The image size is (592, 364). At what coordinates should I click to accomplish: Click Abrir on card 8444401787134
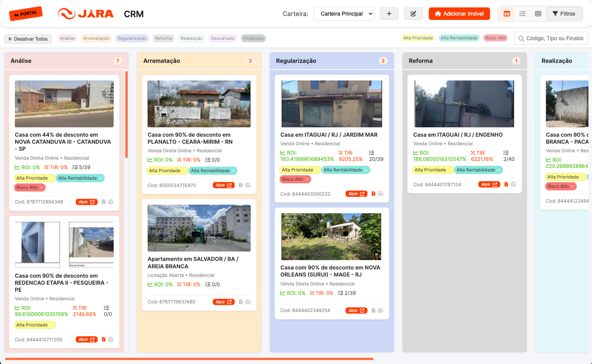point(489,184)
